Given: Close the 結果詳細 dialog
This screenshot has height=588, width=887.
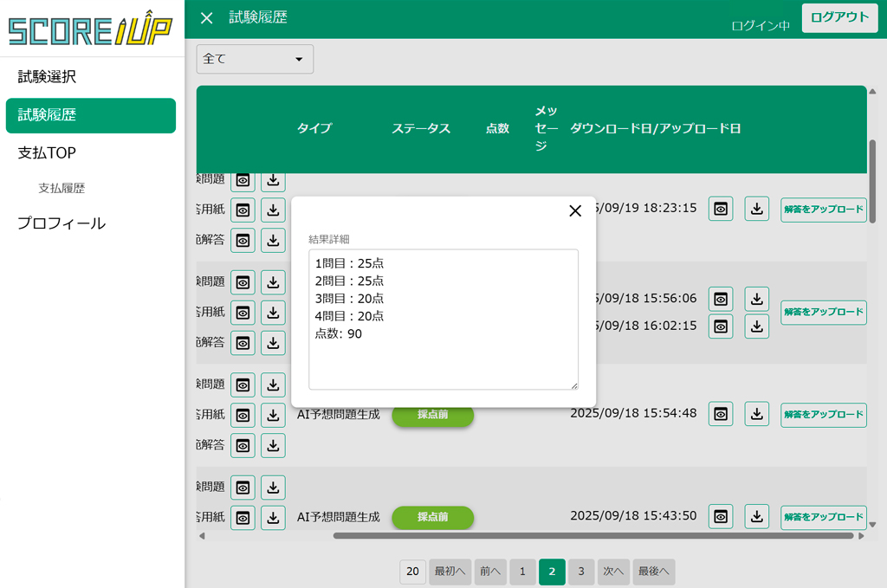Looking at the screenshot, I should click(574, 210).
